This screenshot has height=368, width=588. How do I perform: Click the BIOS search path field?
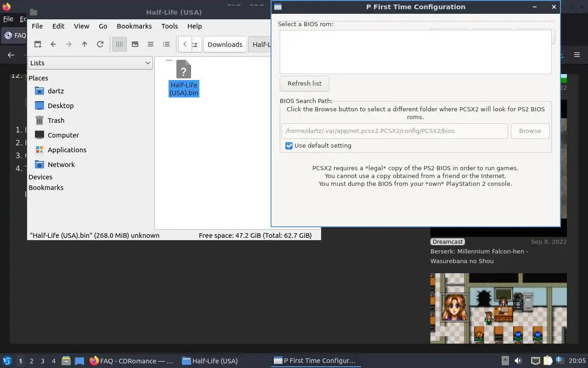click(395, 131)
